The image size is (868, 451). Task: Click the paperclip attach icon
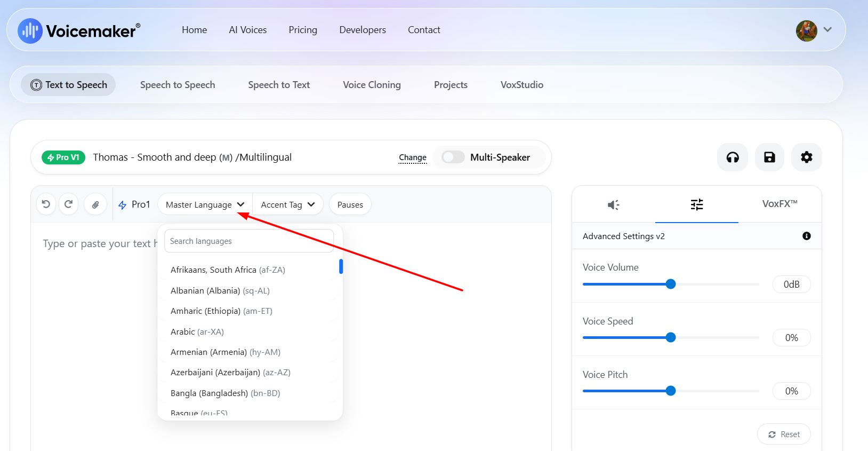[95, 204]
